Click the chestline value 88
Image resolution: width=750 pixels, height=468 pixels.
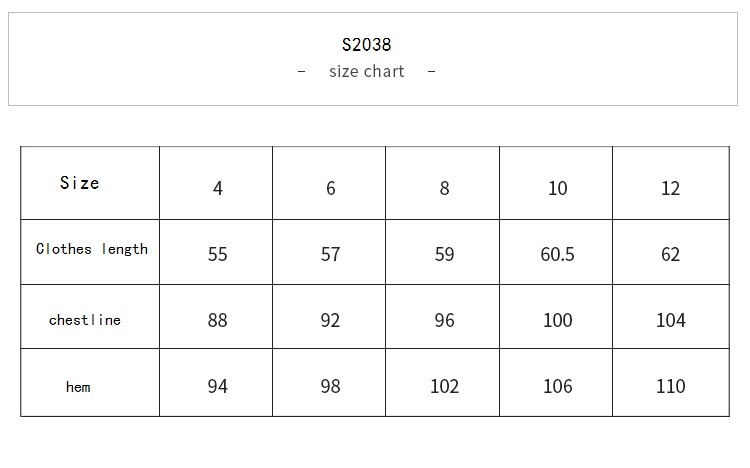(218, 320)
